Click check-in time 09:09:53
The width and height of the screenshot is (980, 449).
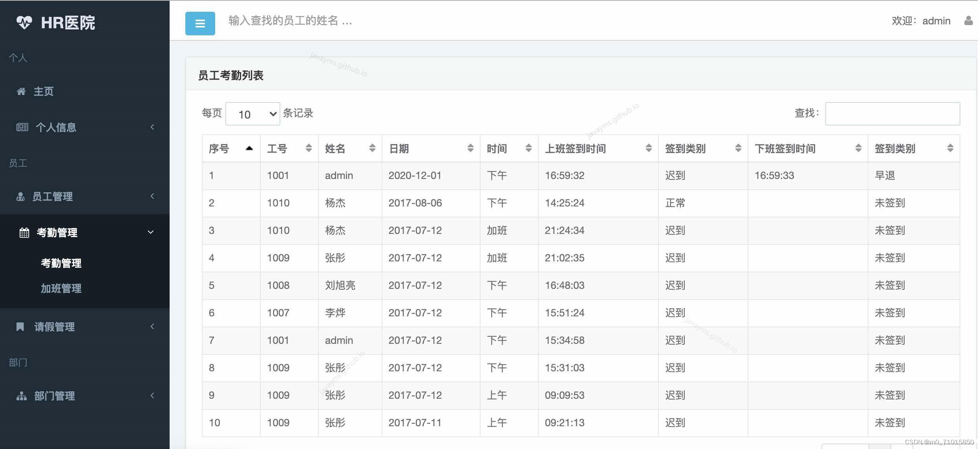click(564, 395)
